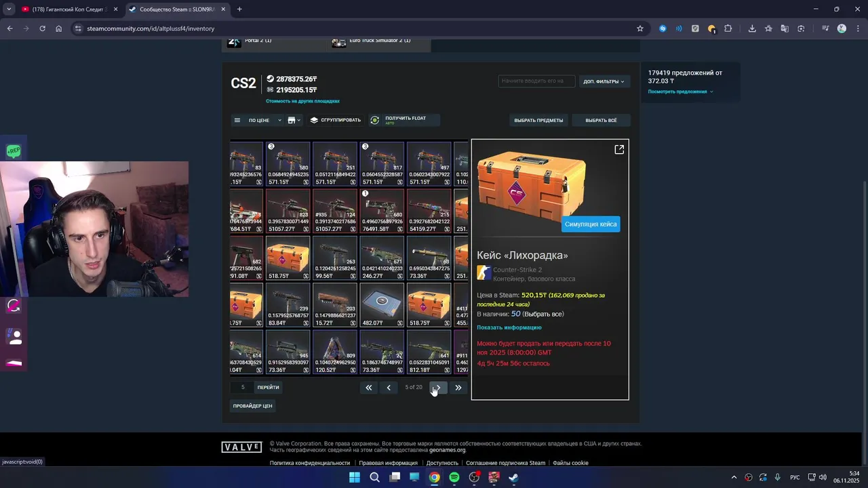
Task: Close the YouTube tab
Action: (x=115, y=9)
